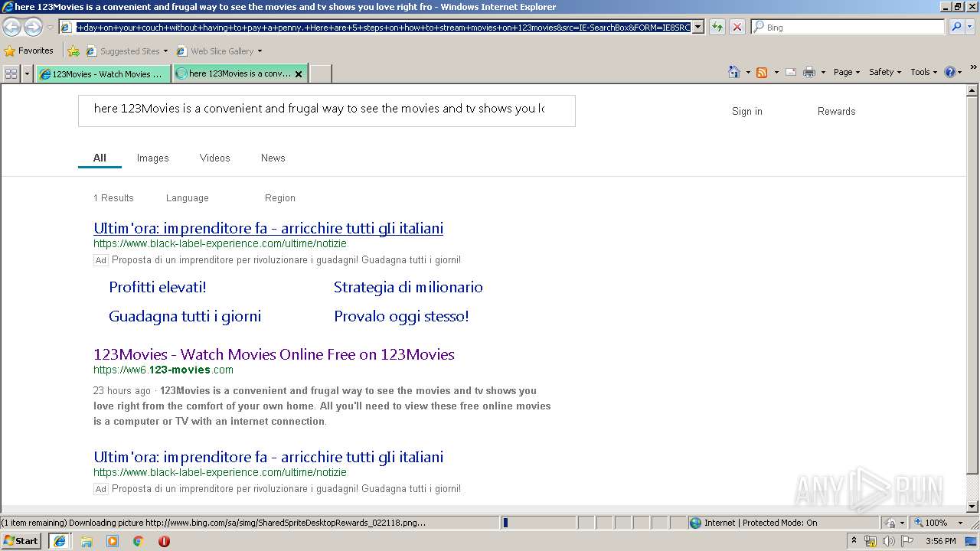
Task: Open the Favorites star button
Action: pos(28,51)
